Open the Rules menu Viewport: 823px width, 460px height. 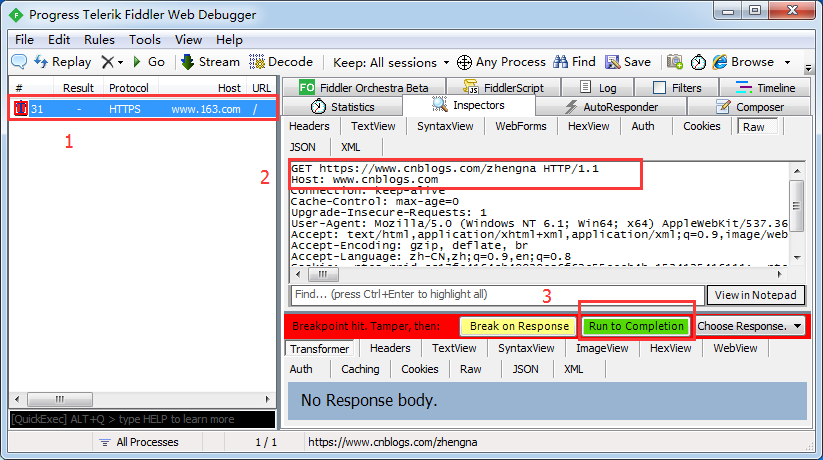coord(99,39)
